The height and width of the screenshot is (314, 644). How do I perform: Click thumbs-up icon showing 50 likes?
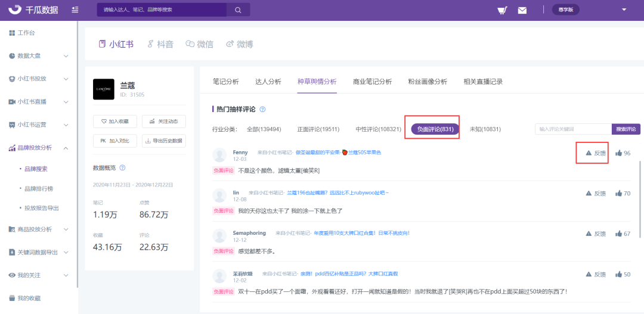pyautogui.click(x=618, y=274)
